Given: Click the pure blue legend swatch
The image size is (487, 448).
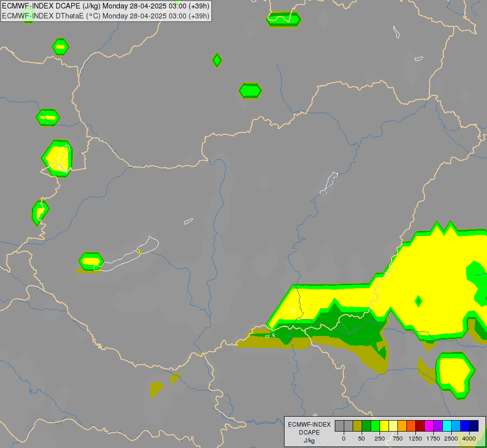Looking at the screenshot, I should (465, 426).
